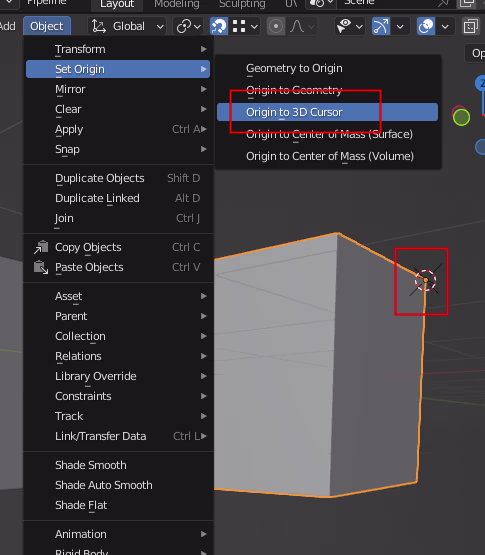This screenshot has width=485, height=555.
Task: Click Paste Objects entry
Action: pos(118,267)
